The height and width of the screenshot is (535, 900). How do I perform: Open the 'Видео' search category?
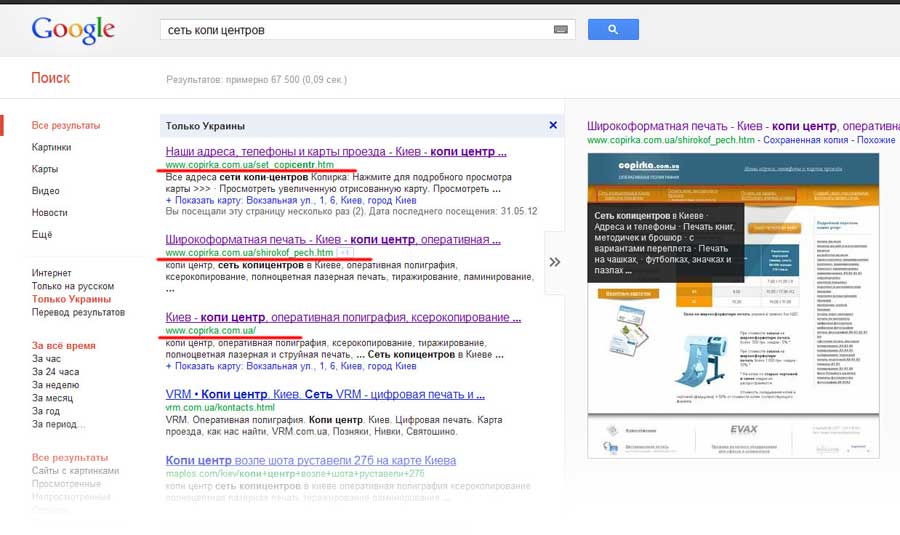45,191
